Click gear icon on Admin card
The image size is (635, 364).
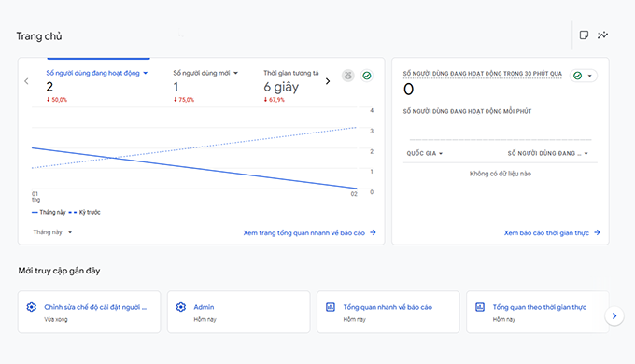pos(180,307)
